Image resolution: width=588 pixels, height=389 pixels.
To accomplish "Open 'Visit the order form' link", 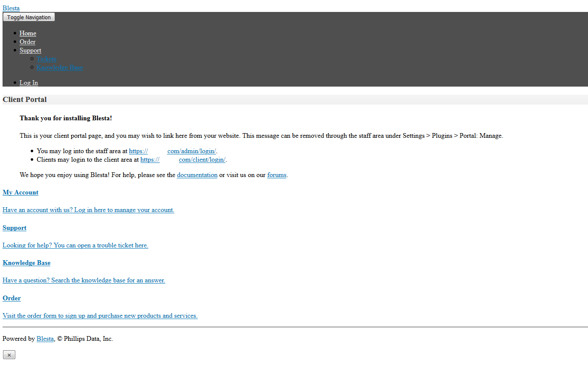I will (x=100, y=316).
